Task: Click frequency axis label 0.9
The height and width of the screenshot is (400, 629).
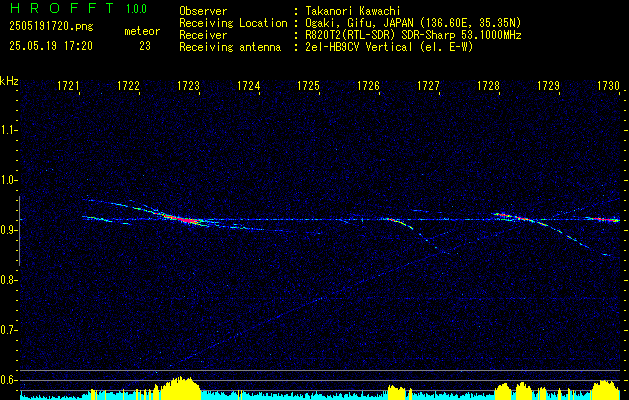Action: pyautogui.click(x=9, y=230)
